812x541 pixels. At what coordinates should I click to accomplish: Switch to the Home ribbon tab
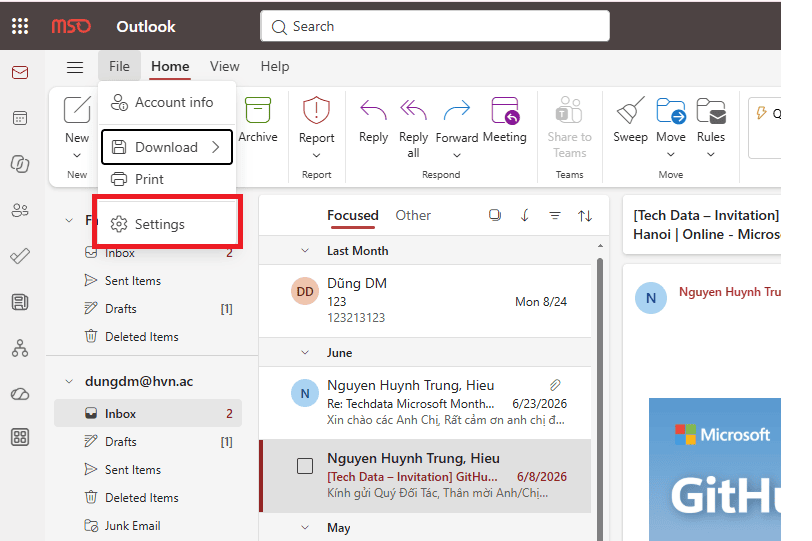pyautogui.click(x=170, y=66)
